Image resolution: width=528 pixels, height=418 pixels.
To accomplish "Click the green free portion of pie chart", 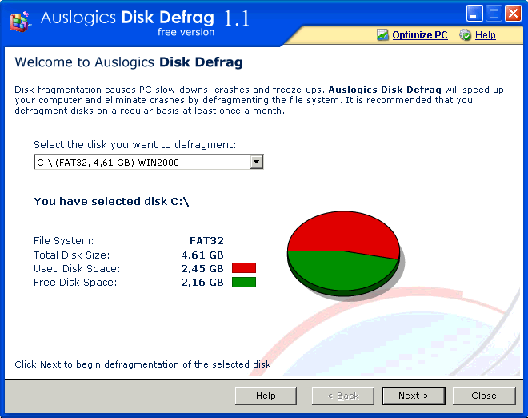I will (x=340, y=271).
